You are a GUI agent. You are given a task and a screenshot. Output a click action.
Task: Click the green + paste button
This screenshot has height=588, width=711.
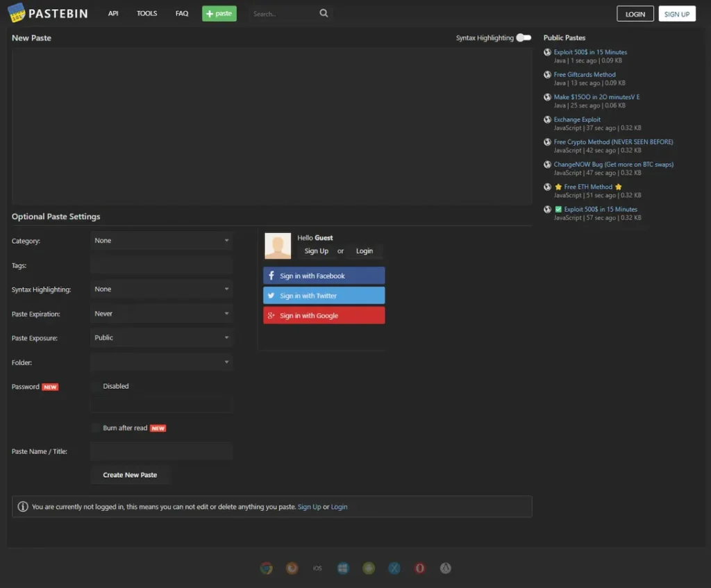click(x=219, y=14)
